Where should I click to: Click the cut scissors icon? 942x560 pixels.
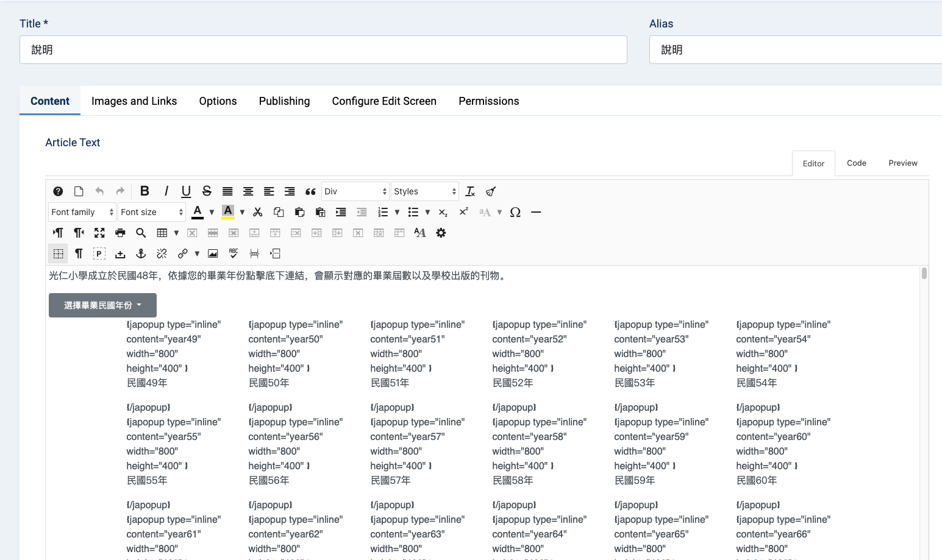pyautogui.click(x=258, y=212)
